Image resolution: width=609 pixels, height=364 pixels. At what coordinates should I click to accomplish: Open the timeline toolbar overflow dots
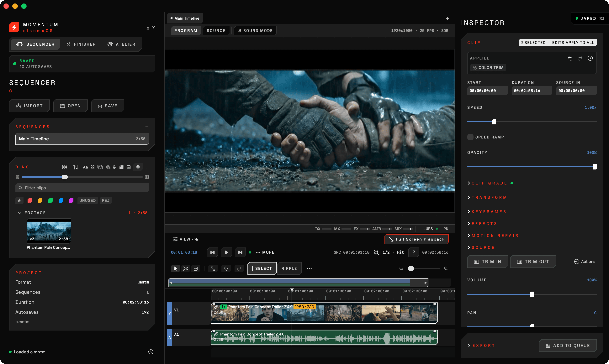point(309,269)
